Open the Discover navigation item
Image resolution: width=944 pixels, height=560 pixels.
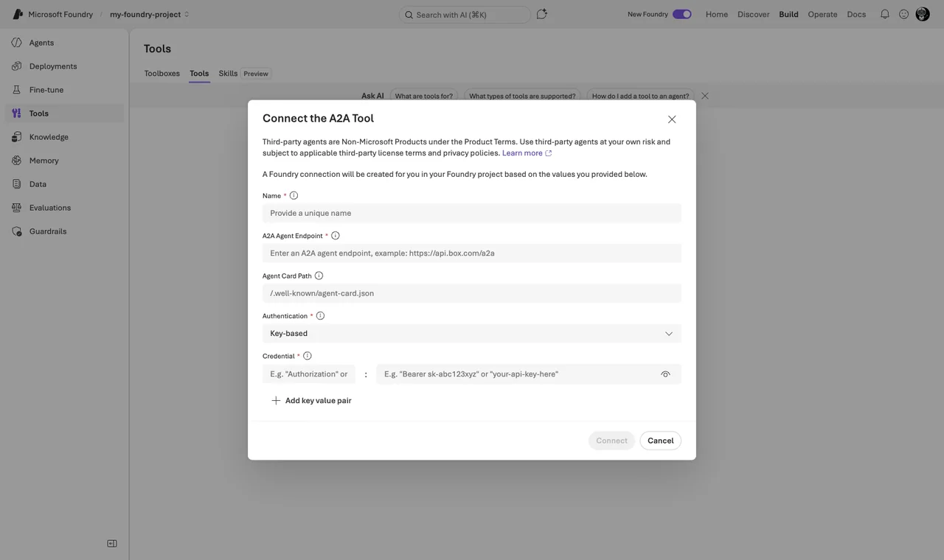coord(754,14)
